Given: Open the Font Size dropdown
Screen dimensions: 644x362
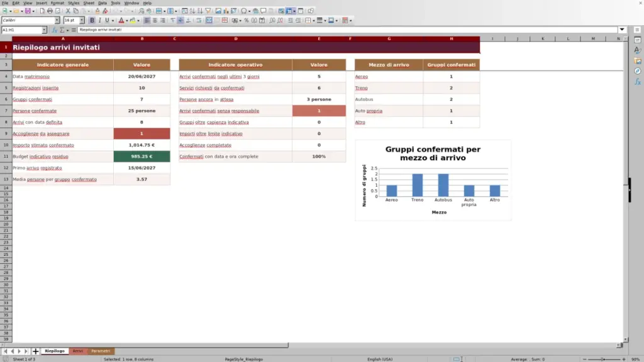Looking at the screenshot, I should point(82,21).
